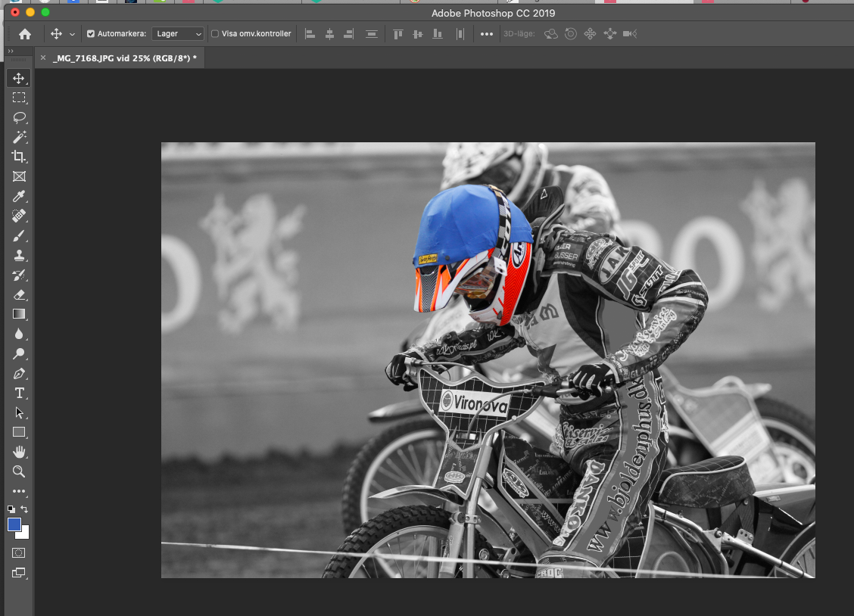
Task: Expand the collapsed toolbar double-arrow
Action: pos(11,51)
